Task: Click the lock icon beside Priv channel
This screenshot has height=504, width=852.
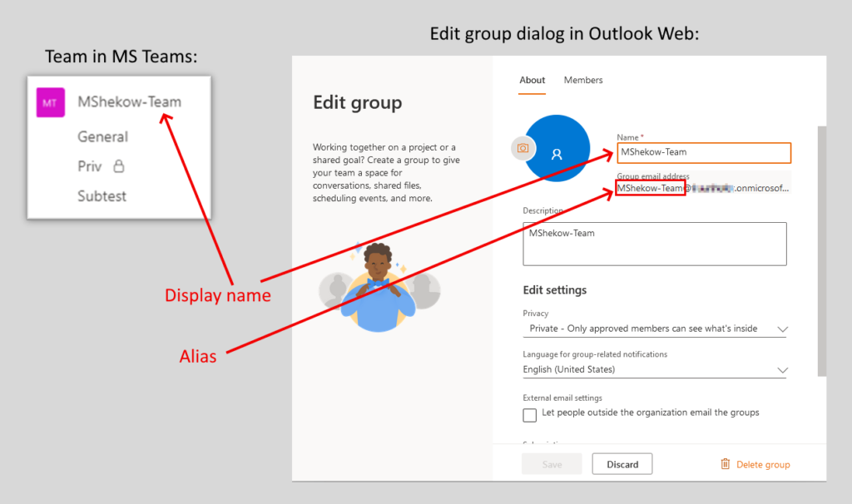Action: (x=118, y=166)
